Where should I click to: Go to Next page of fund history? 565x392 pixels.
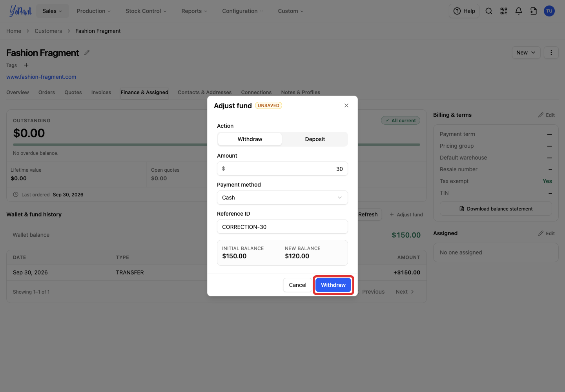[x=405, y=292]
